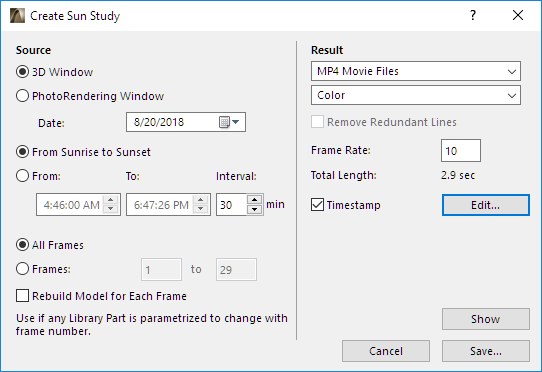The width and height of the screenshot is (542, 372).
Task: Click the Date field showing 8/20/2018
Action: tap(186, 122)
